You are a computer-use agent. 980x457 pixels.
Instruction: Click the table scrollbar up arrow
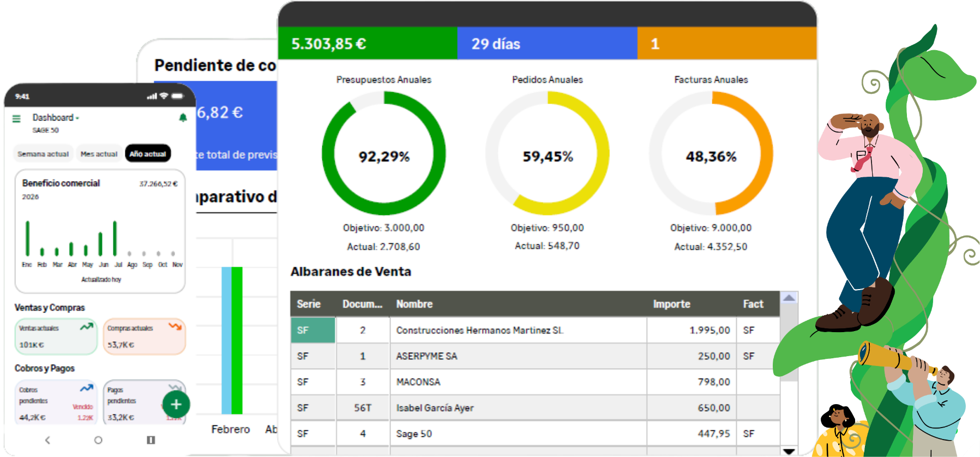[x=789, y=298]
